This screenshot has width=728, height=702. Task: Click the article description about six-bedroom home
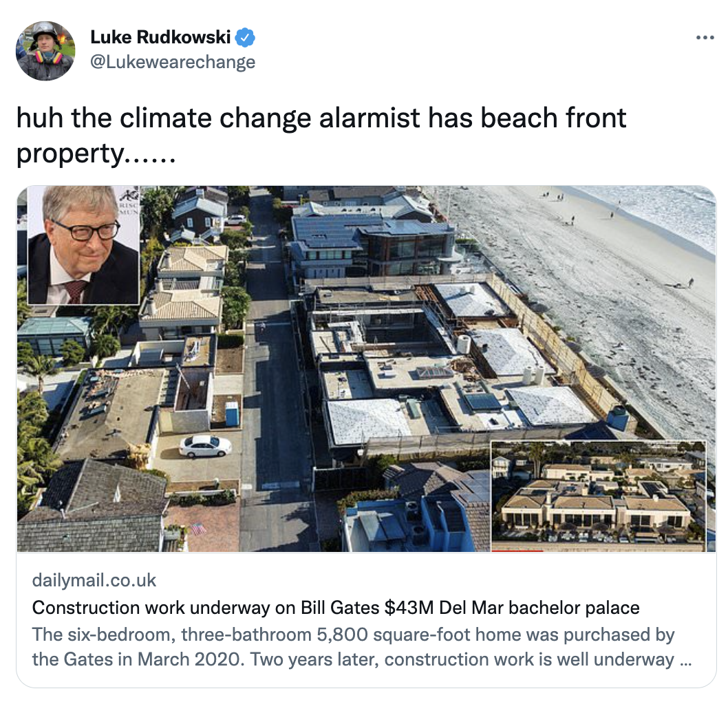tap(362, 647)
